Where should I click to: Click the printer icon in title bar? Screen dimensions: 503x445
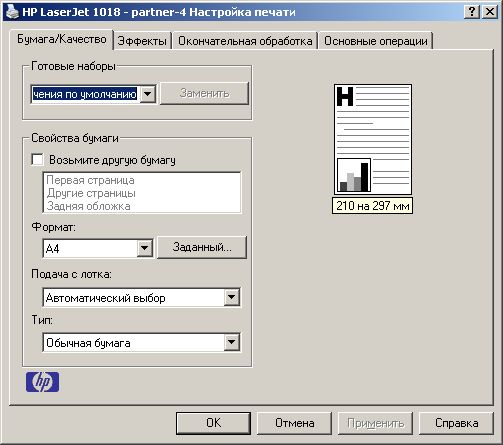[x=13, y=12]
